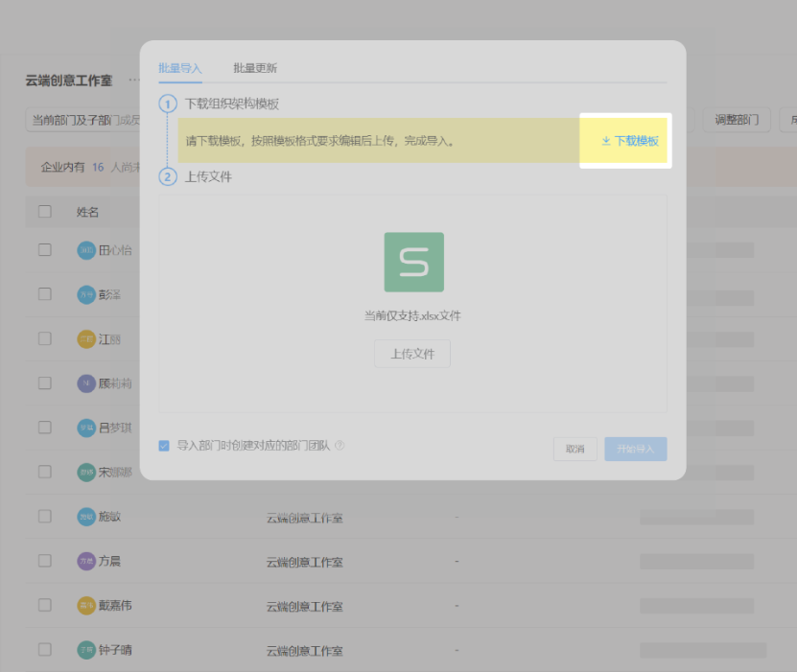Click the xlsx file icon in upload area
The height and width of the screenshot is (672, 797).
click(412, 262)
